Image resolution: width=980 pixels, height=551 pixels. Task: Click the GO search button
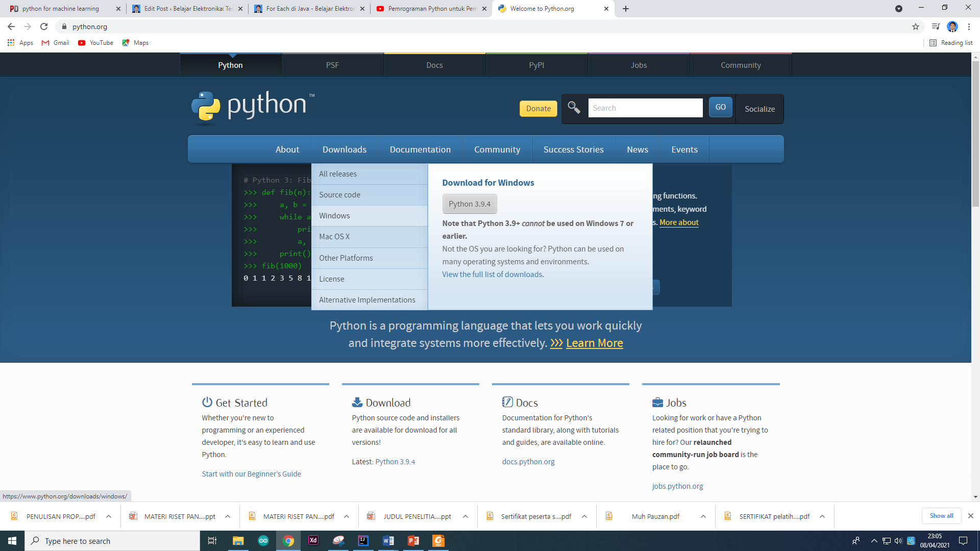click(x=721, y=107)
